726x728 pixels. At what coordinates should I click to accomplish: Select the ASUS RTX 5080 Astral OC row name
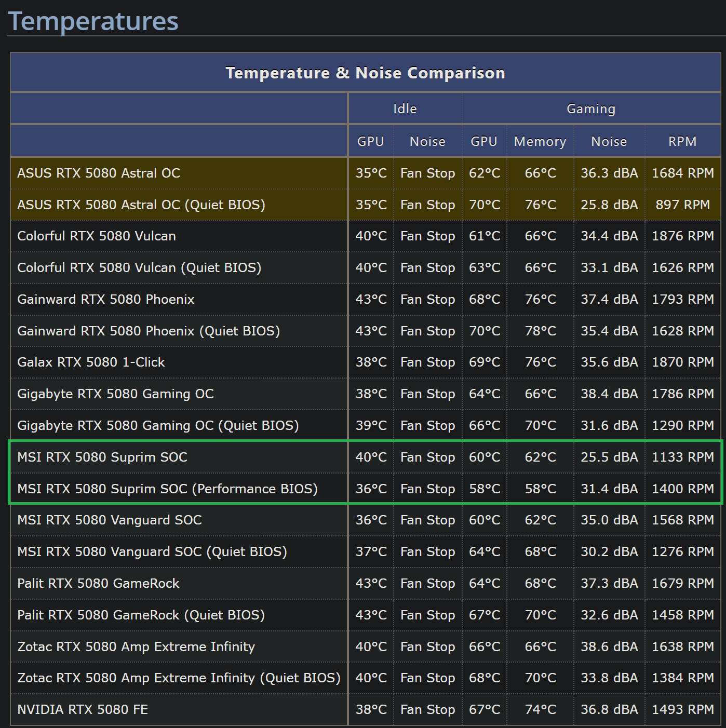click(x=99, y=173)
